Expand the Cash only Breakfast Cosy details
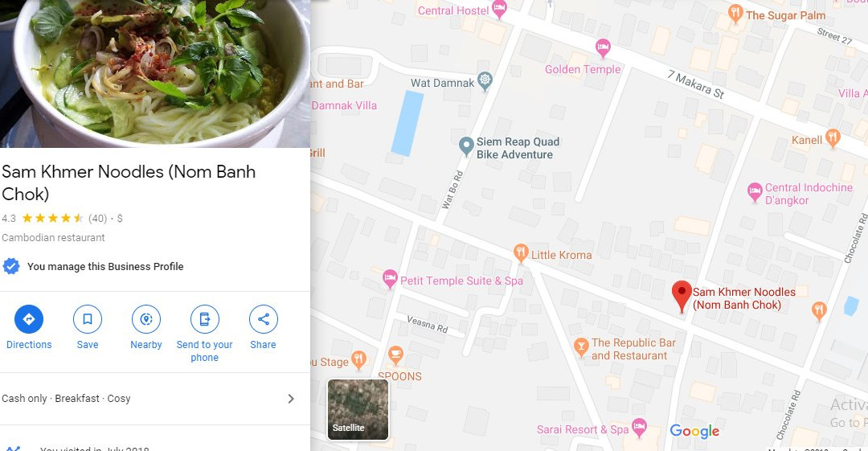 click(155, 399)
